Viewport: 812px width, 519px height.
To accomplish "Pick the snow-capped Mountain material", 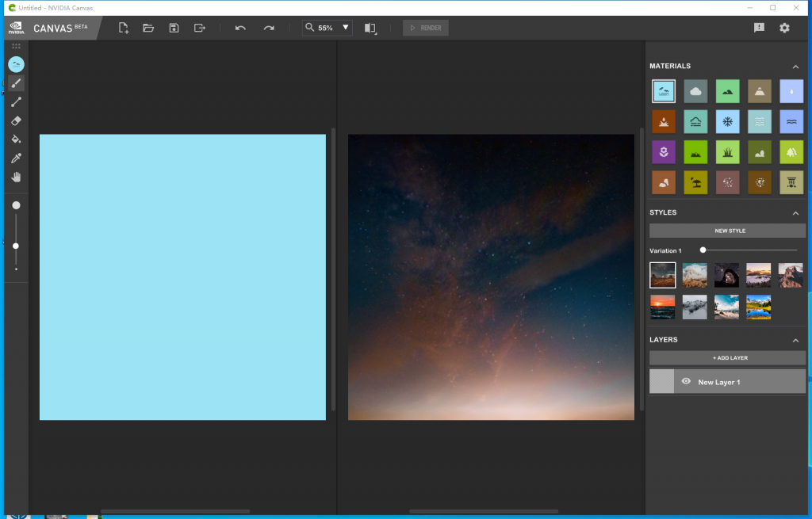I will (760, 91).
